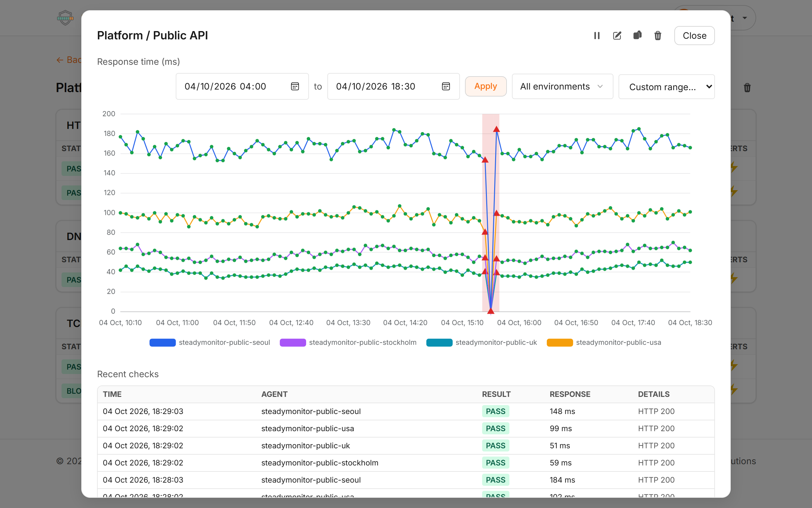Open the All environments dropdown
The image size is (812, 508).
click(562, 86)
